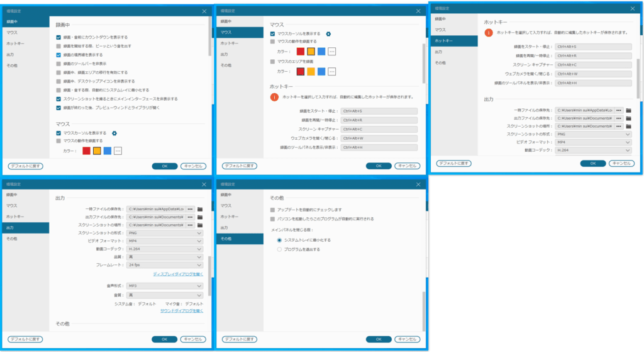
Task: Open the 音声形式 MP3 dropdown
Action: coord(165,286)
